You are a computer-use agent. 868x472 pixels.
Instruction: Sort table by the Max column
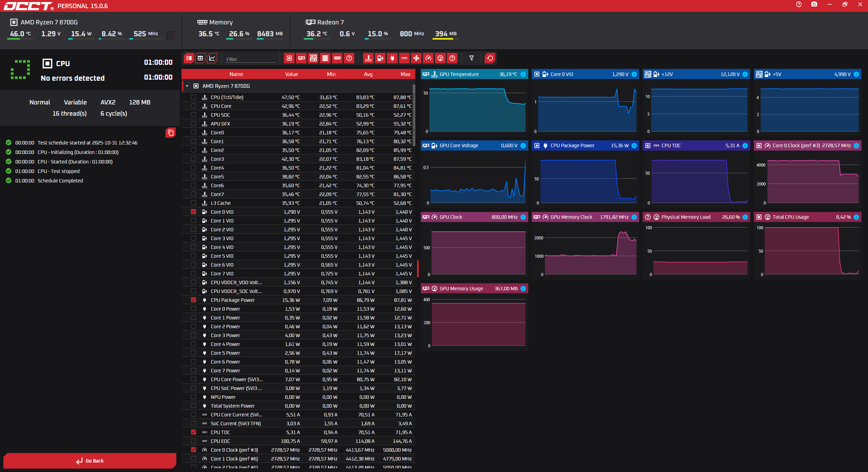click(x=405, y=74)
